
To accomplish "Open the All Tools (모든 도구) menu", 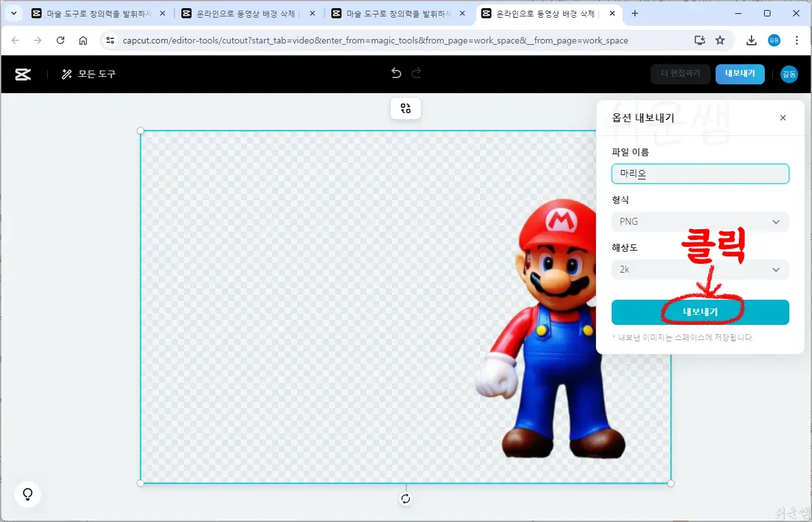I will click(89, 74).
